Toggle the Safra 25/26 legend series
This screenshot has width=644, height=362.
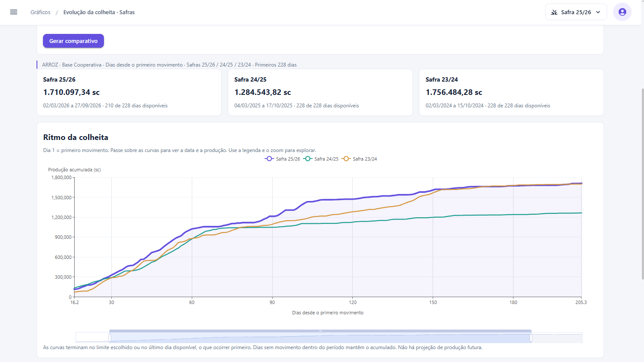pos(282,159)
